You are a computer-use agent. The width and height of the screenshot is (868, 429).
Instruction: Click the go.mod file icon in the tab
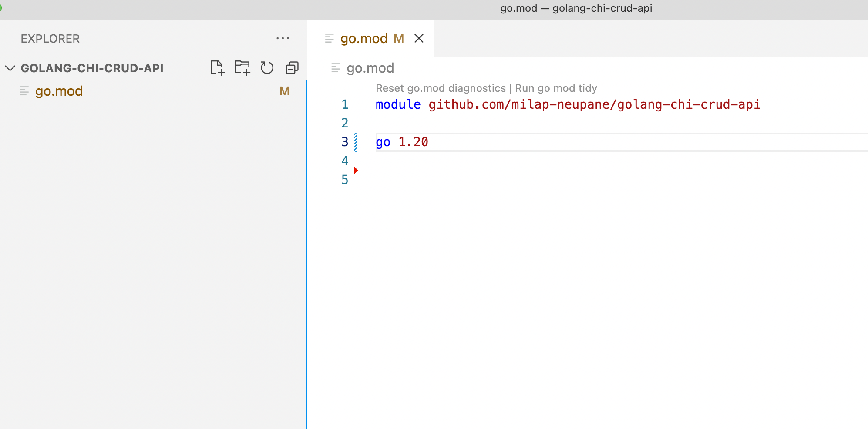[x=330, y=39]
